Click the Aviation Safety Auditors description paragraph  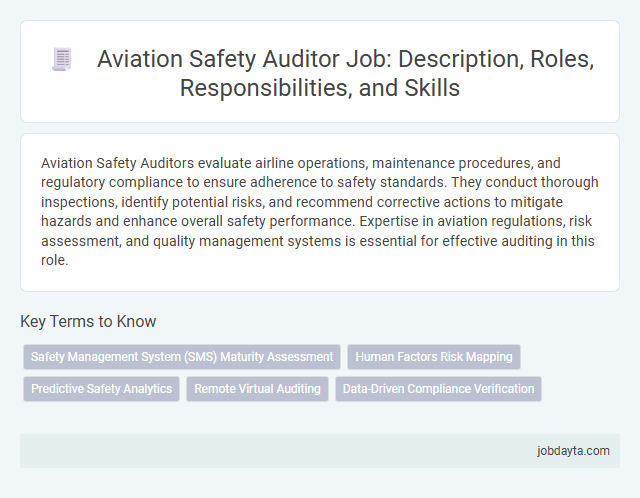pyautogui.click(x=320, y=211)
